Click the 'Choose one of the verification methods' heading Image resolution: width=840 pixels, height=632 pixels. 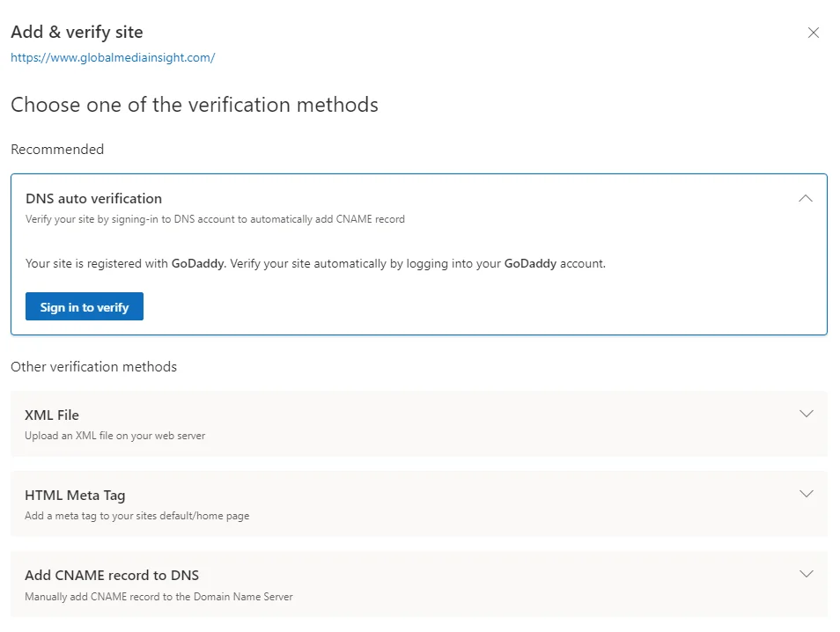click(195, 105)
